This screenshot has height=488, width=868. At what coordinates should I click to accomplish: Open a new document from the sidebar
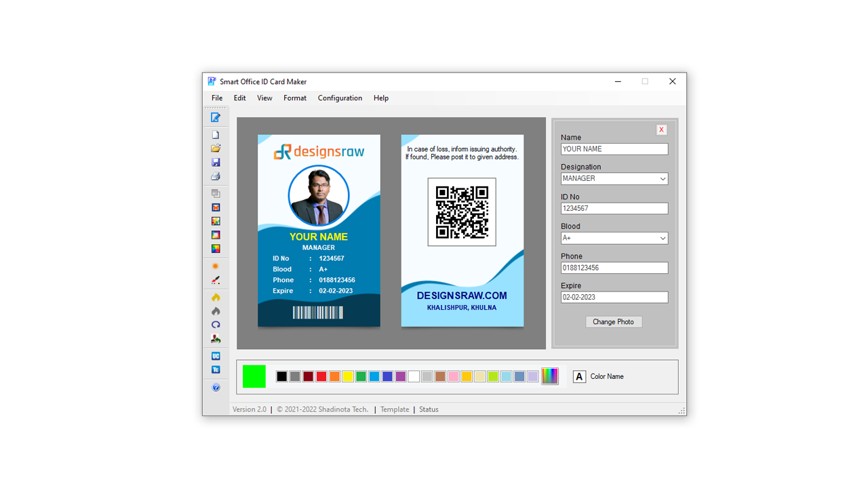pos(216,134)
